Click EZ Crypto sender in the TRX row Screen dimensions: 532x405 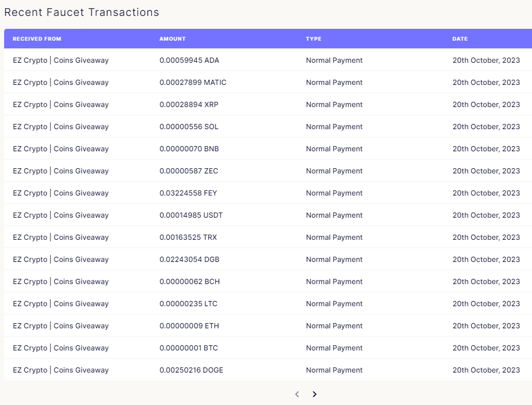coord(61,237)
